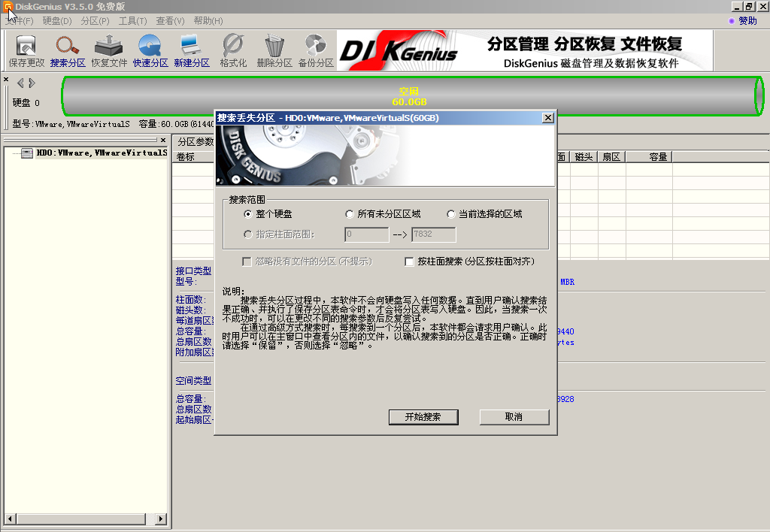Select the 整个硬盘 radio button

click(x=248, y=214)
